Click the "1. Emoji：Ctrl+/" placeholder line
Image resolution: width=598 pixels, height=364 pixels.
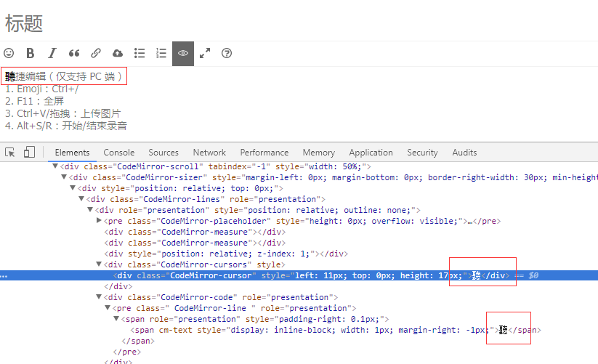click(x=42, y=89)
